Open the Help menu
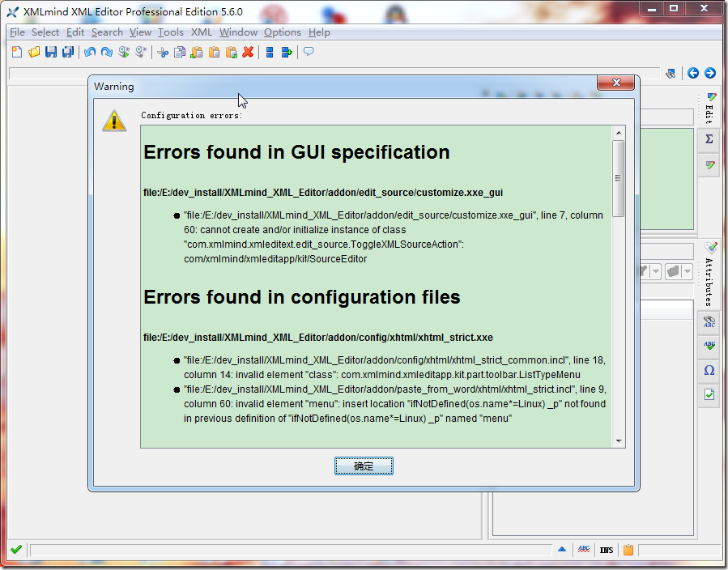The image size is (728, 570). 319,32
